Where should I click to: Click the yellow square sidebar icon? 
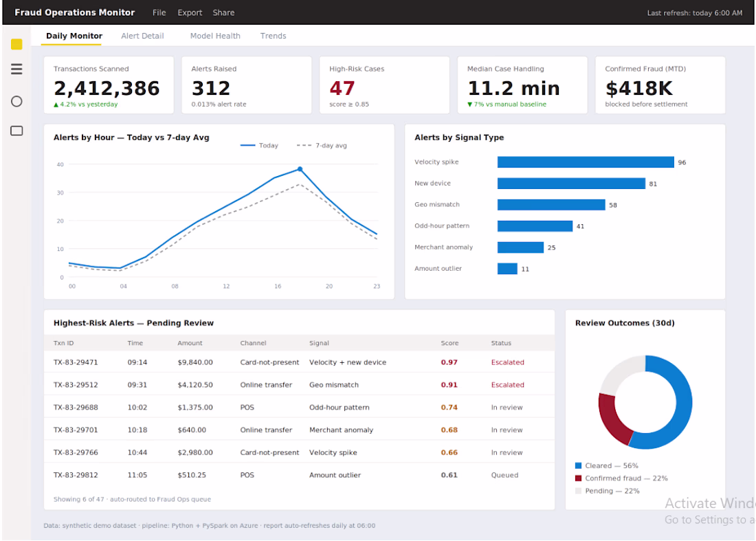click(16, 44)
